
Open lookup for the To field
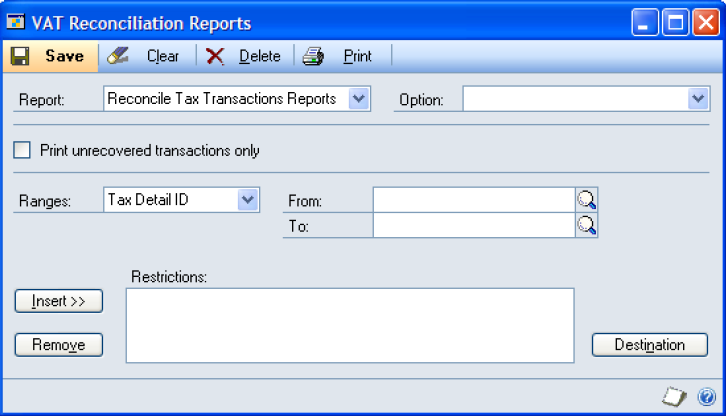pyautogui.click(x=587, y=226)
